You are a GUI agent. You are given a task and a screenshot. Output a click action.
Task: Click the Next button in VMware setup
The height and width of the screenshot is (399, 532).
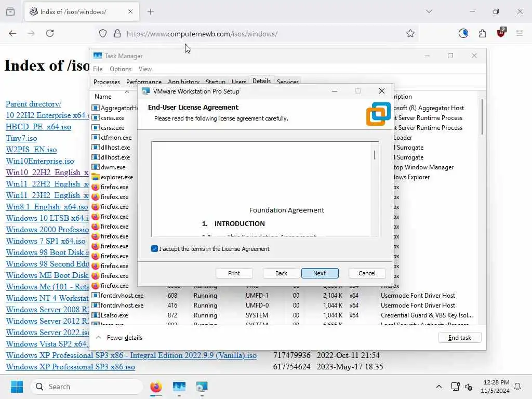320,273
